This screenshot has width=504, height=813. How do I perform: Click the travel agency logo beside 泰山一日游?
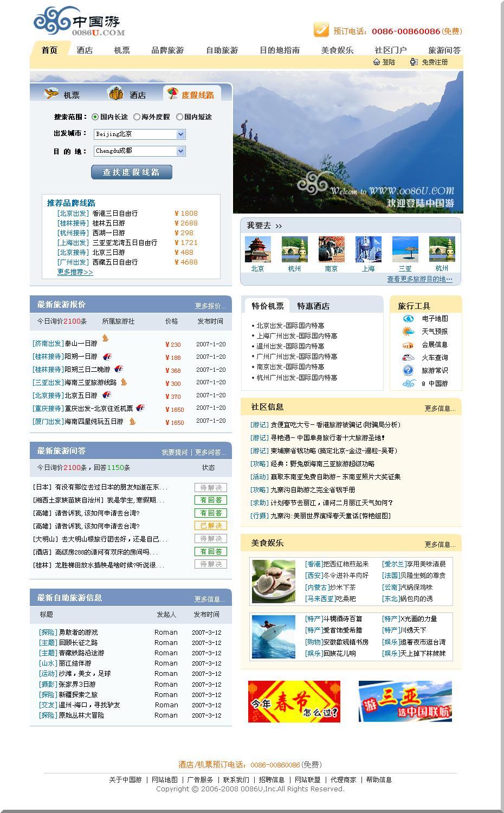[x=106, y=338]
